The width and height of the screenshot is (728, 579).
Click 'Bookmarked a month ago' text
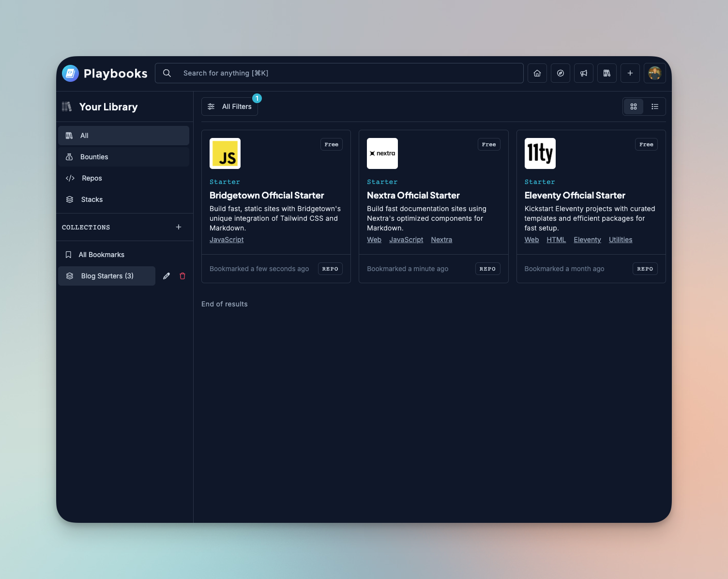tap(564, 269)
